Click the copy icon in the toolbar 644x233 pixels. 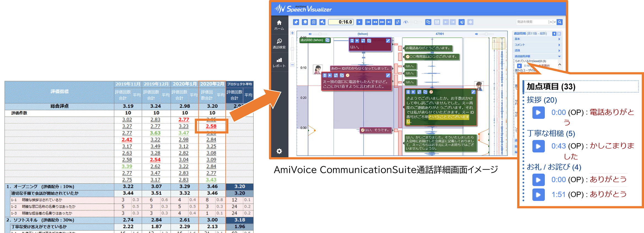pyautogui.click(x=428, y=22)
